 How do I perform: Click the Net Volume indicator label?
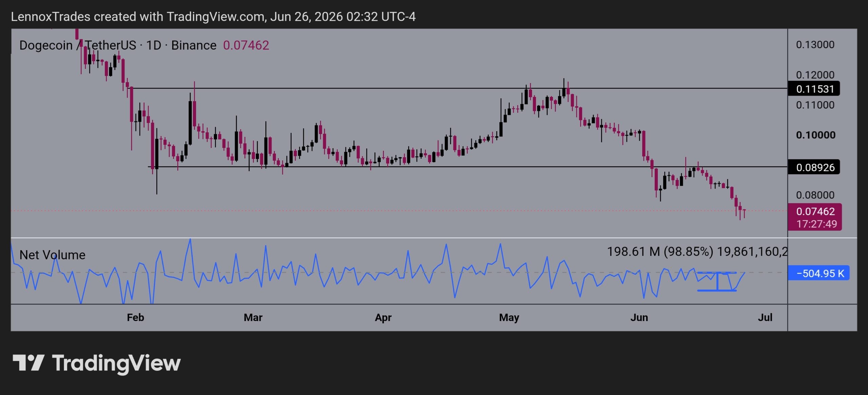(x=53, y=255)
